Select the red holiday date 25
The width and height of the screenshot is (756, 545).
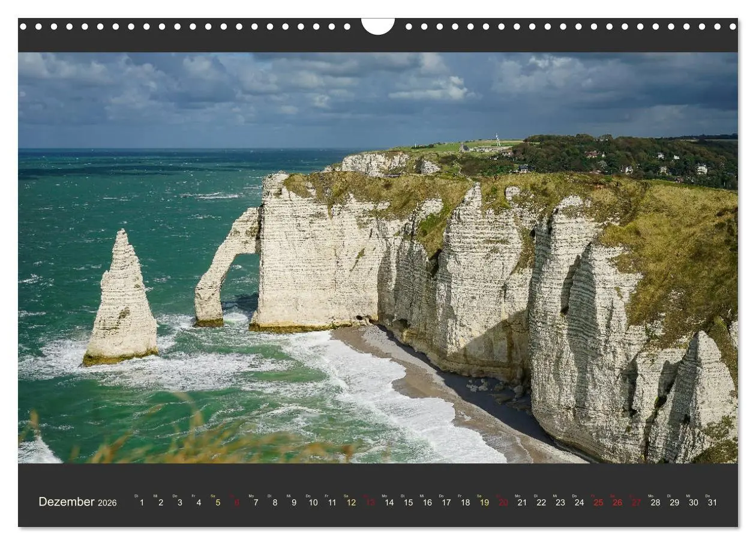(598, 503)
